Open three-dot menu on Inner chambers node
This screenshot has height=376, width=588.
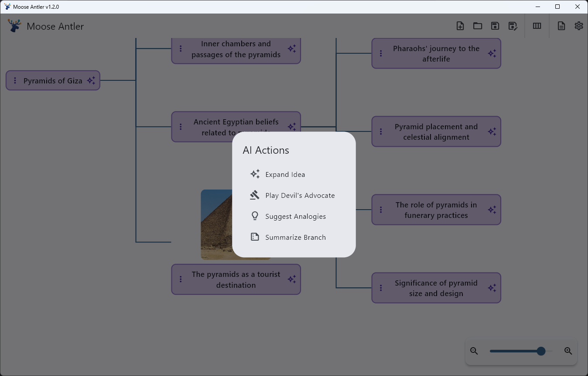pos(181,48)
